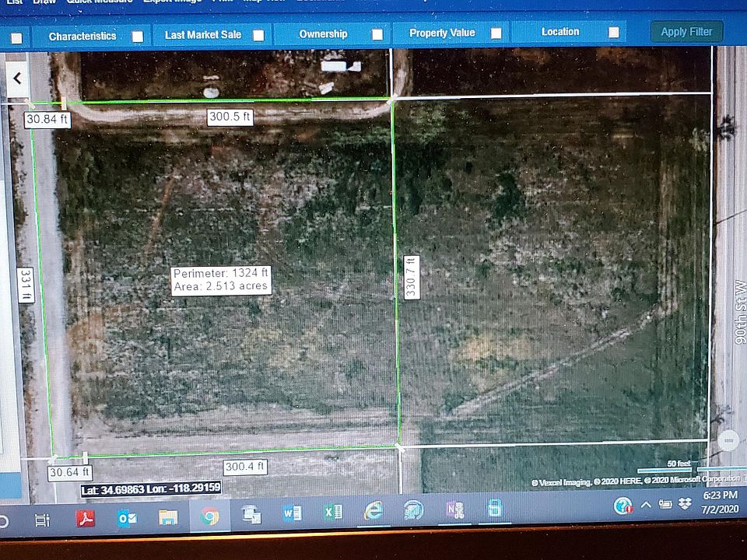This screenshot has height=560, width=747.
Task: Select the Location filter checkbox
Action: [614, 32]
